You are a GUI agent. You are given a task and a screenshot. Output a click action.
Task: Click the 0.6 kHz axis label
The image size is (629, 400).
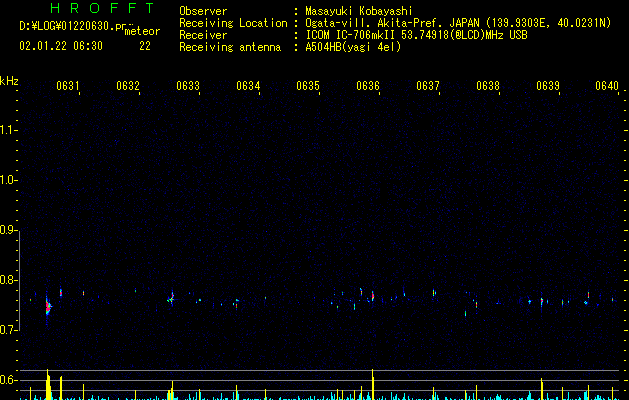pyautogui.click(x=8, y=380)
